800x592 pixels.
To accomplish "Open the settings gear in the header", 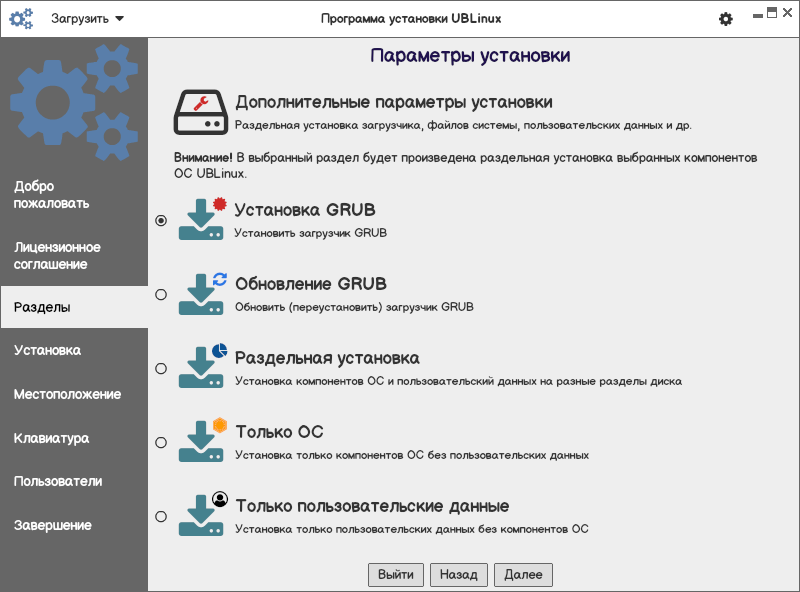I will tap(726, 19).
